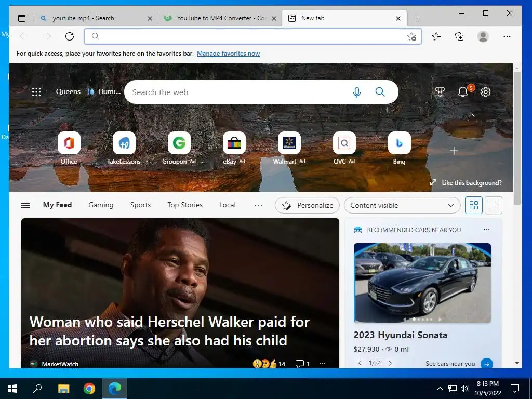Viewport: 532px width, 399px height.
Task: Open page settings gear icon
Action: 486,92
